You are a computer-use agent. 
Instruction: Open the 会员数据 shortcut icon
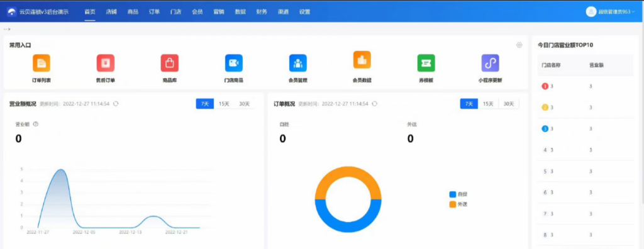tap(362, 60)
